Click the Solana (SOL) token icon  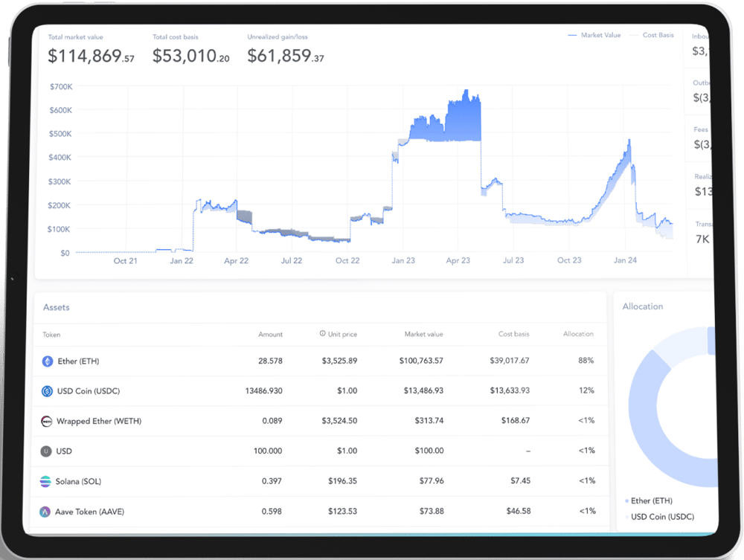47,481
